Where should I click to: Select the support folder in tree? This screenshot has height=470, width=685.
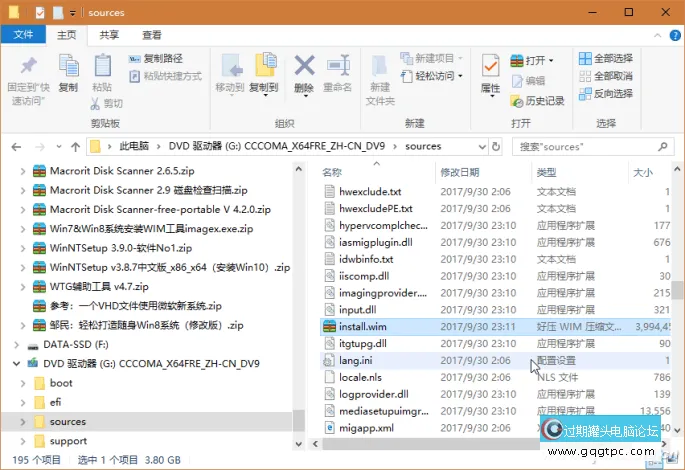tap(68, 441)
